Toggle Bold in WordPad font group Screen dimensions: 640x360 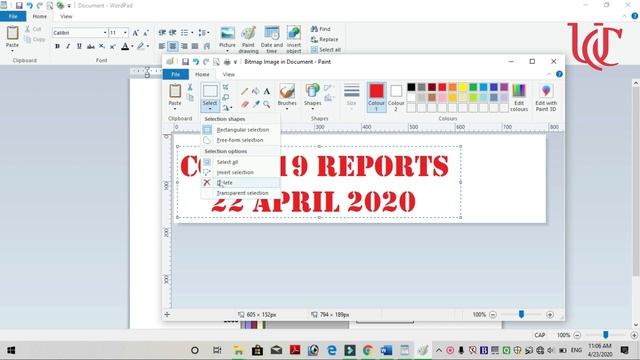click(x=58, y=46)
